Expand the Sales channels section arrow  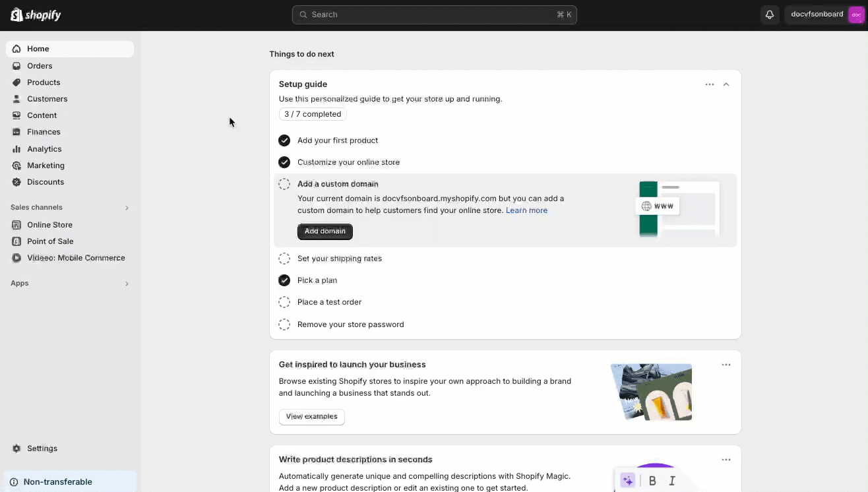[x=127, y=208]
